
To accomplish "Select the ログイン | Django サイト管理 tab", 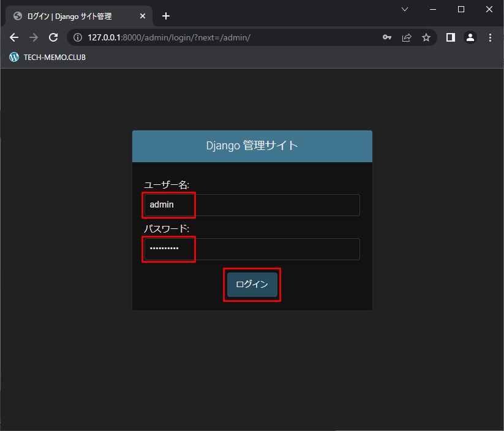I will 79,16.
